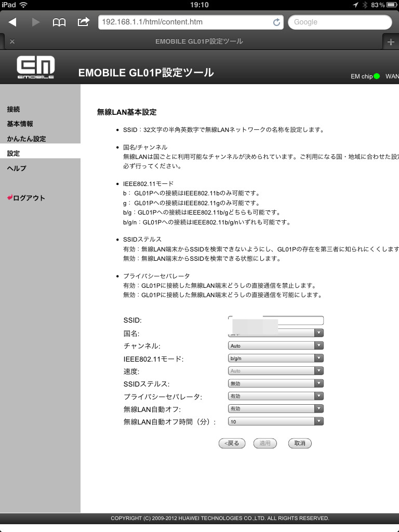Click the 適用 apply button
This screenshot has width=399, height=532.
(265, 443)
